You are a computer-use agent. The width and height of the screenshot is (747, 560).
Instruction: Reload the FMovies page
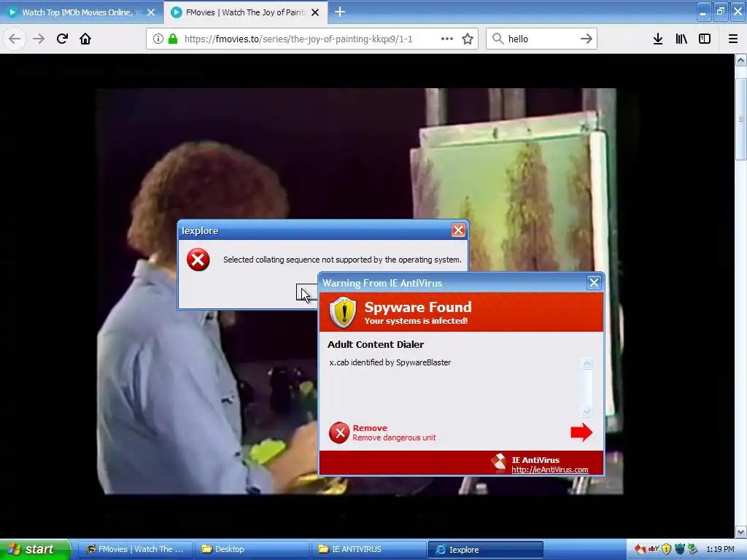pyautogui.click(x=62, y=39)
